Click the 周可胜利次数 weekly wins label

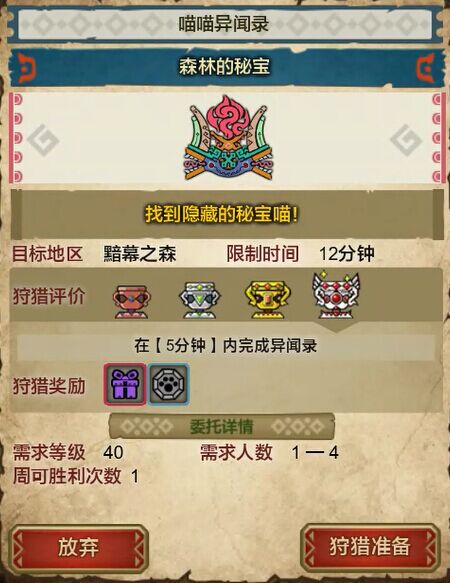(x=67, y=476)
